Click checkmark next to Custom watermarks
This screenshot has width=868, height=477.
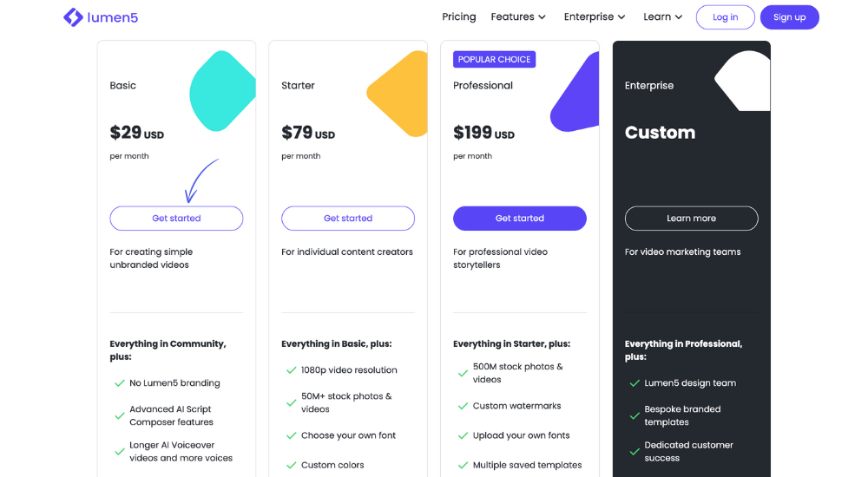point(464,406)
